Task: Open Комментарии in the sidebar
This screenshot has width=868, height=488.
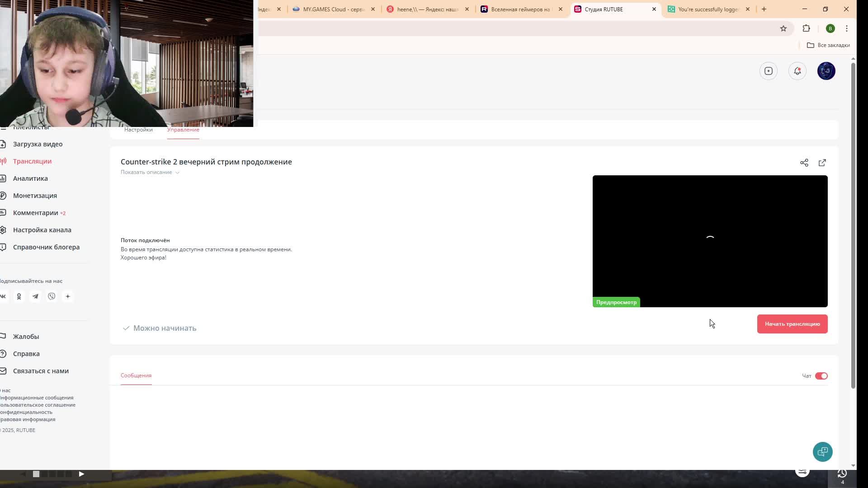Action: coord(36,213)
